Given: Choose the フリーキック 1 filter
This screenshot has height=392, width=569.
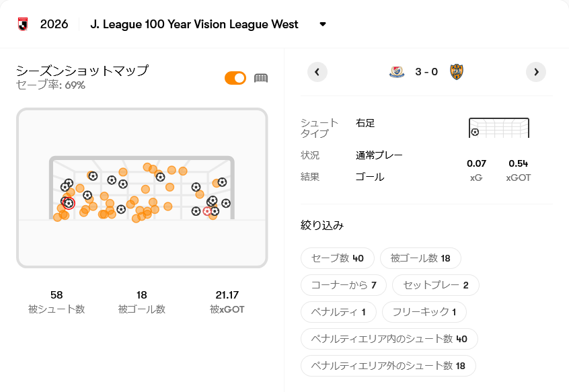Looking at the screenshot, I should click(x=424, y=312).
